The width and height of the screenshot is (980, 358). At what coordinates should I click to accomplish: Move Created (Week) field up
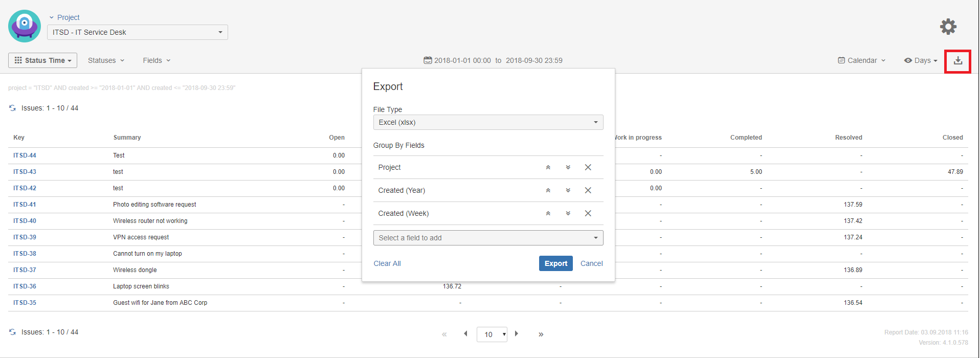[x=548, y=213]
